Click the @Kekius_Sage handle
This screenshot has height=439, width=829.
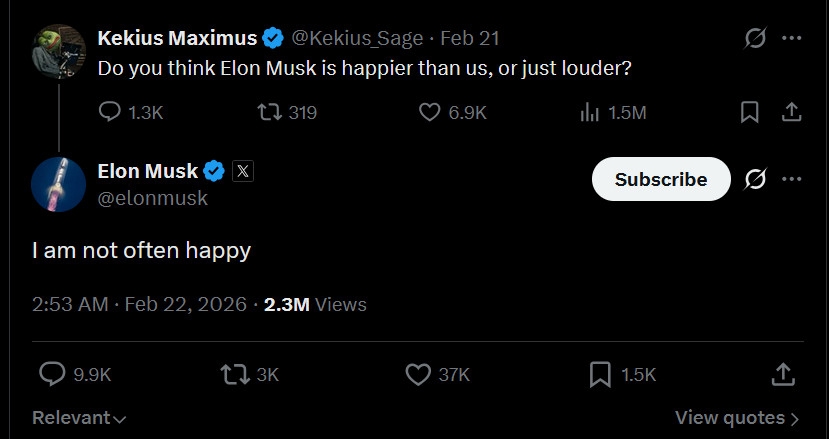pos(360,38)
